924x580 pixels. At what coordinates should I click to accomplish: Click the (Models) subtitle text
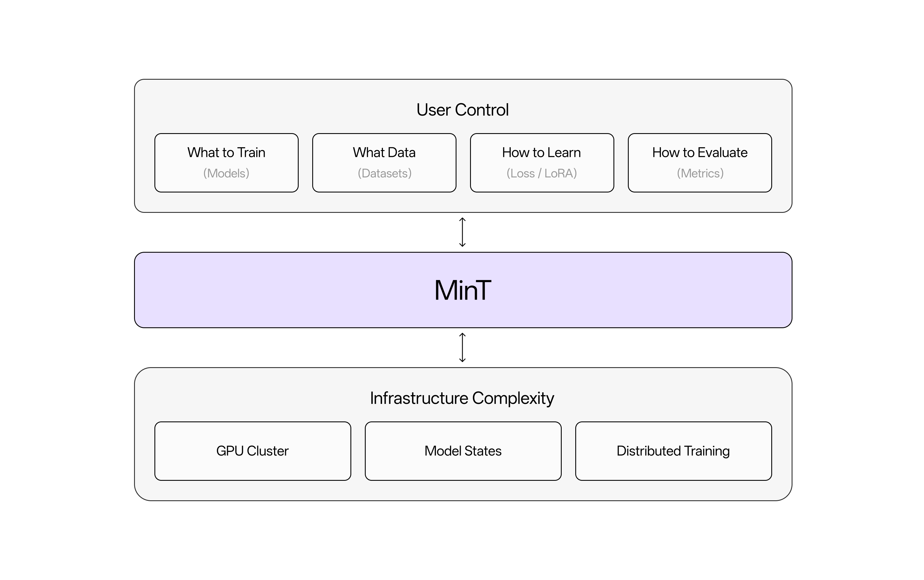[226, 173]
